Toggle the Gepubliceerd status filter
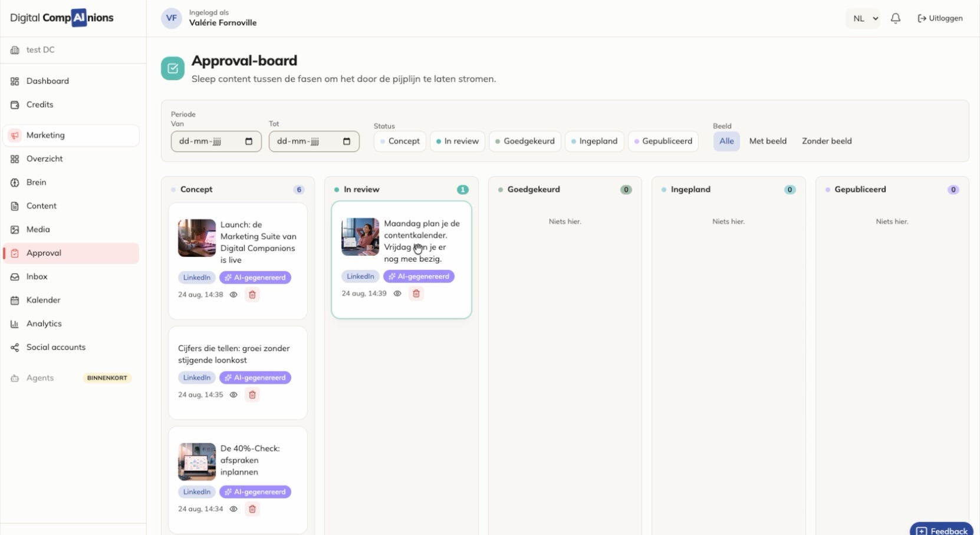The image size is (980, 535). coord(663,141)
